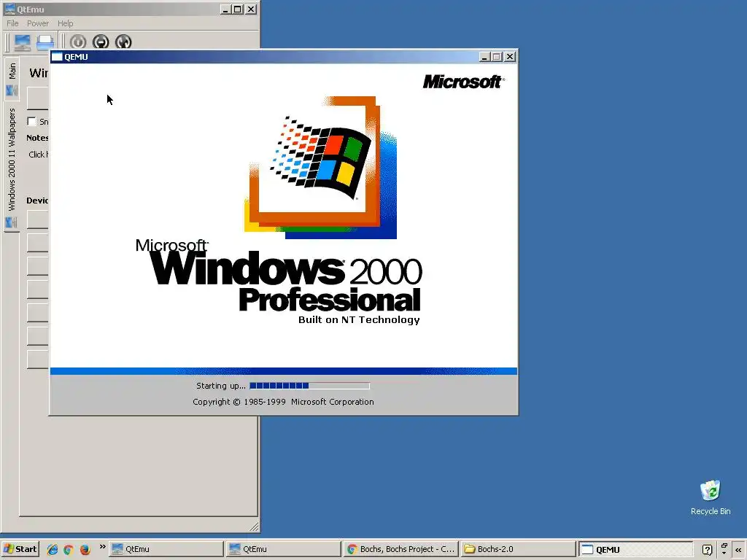Viewport: 747px width, 560px height.
Task: Maximize the QEMU window
Action: pyautogui.click(x=496, y=57)
